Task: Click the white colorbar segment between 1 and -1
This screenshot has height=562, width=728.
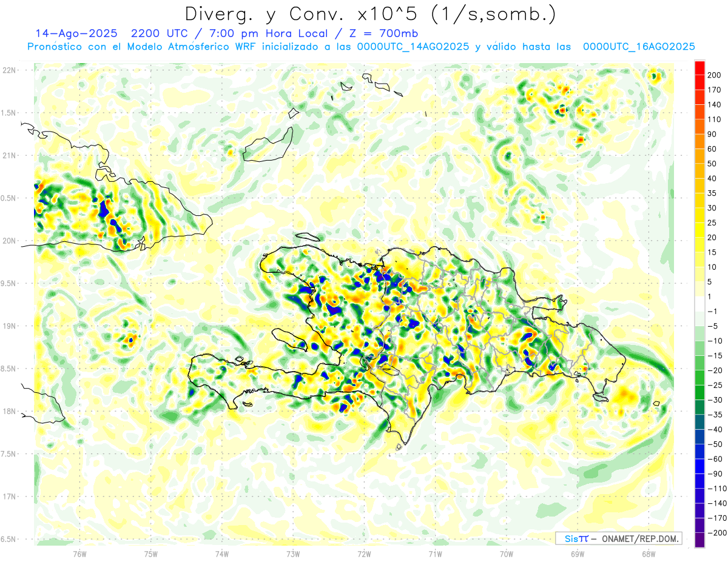Action: (699, 304)
